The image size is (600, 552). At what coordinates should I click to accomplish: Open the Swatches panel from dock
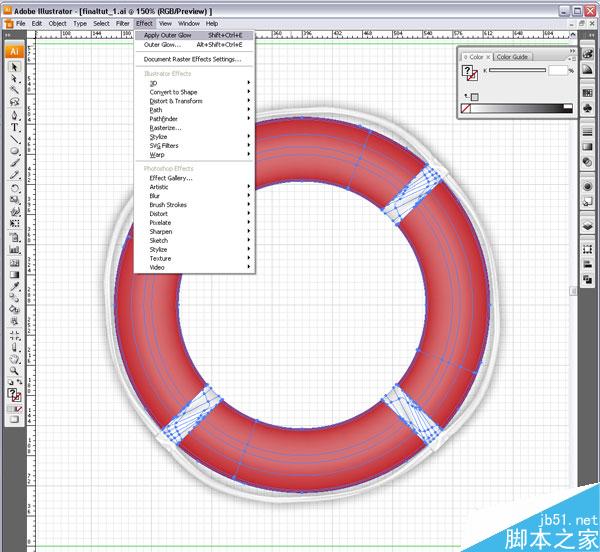click(587, 93)
